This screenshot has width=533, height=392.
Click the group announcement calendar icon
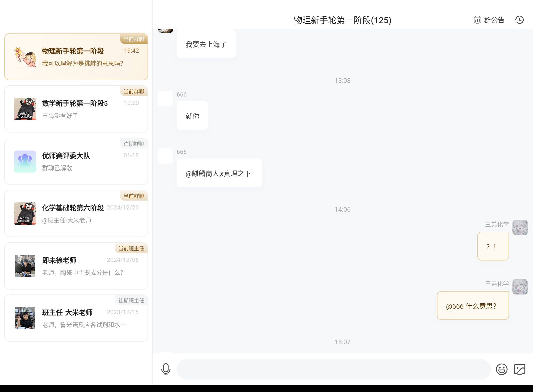click(x=477, y=20)
